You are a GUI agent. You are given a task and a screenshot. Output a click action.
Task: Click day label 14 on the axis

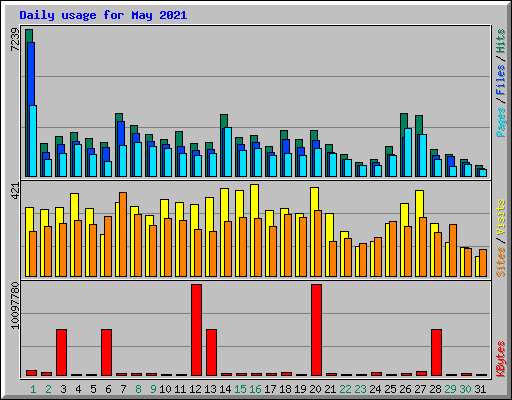225,389
